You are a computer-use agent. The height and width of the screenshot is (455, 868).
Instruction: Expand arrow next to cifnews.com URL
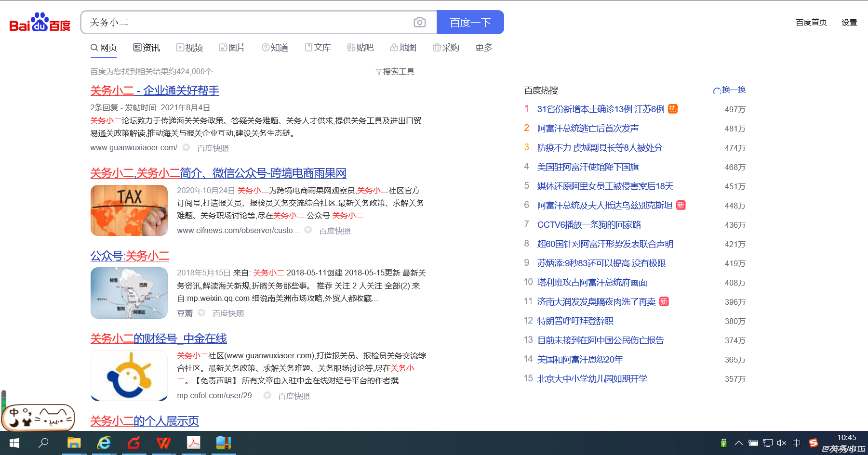tap(308, 230)
